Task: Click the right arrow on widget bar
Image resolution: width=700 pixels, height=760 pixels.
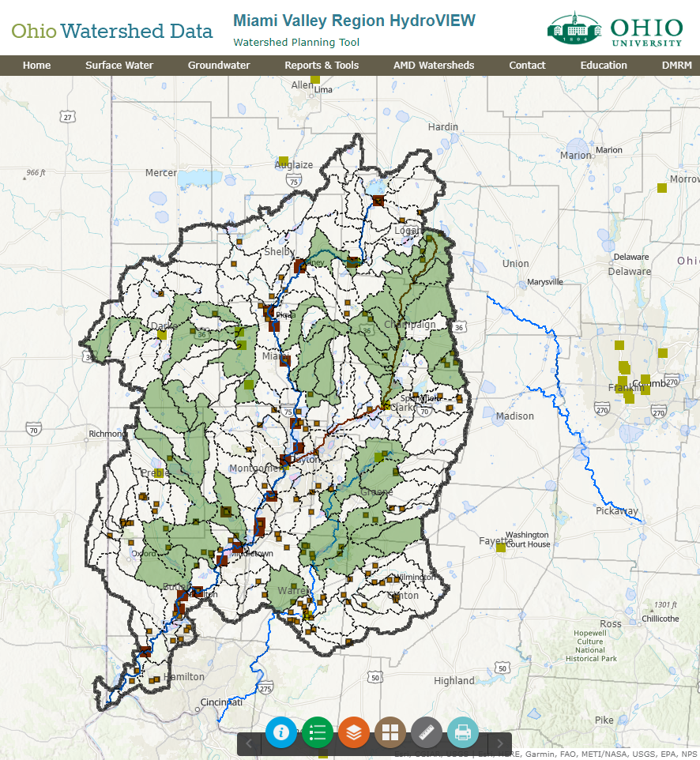Action: pos(499,743)
